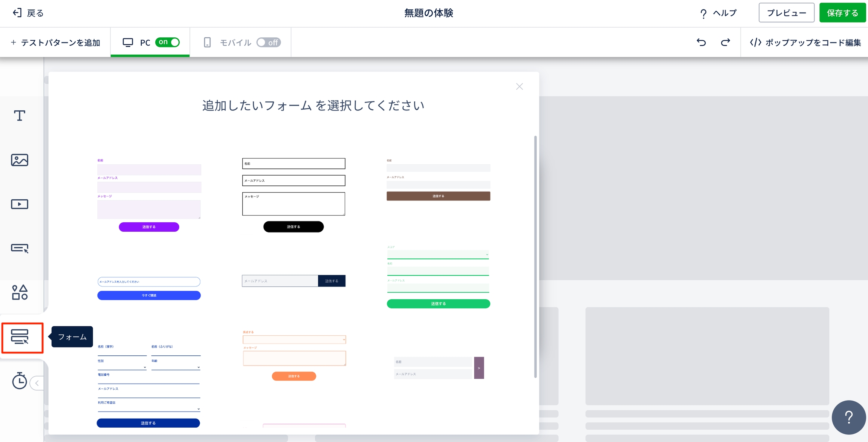This screenshot has height=442, width=868.
Task: Open the green form's score dropdown
Action: (x=438, y=254)
